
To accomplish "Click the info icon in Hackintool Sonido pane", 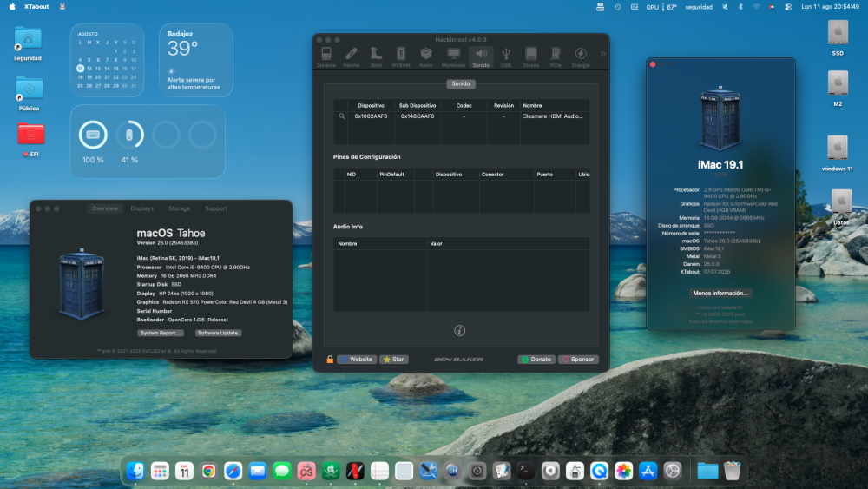I will (459, 331).
